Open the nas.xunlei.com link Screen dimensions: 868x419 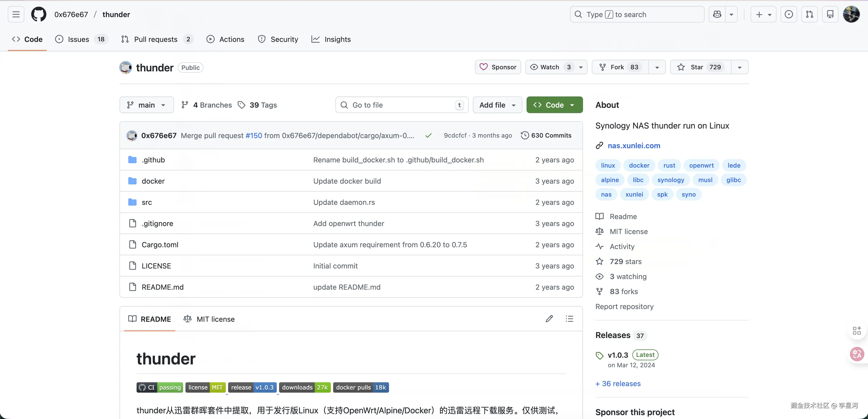tap(634, 146)
